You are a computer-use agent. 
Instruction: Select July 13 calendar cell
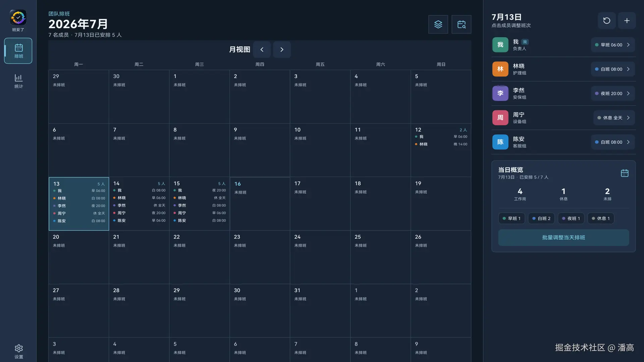79,204
